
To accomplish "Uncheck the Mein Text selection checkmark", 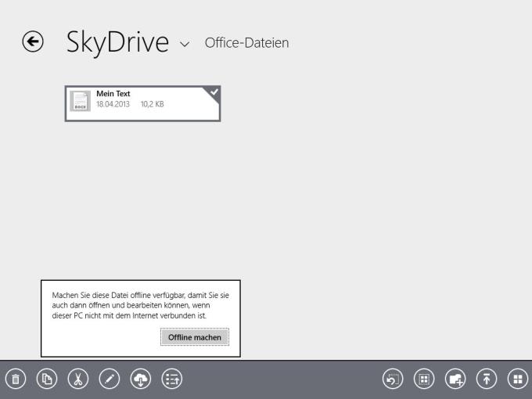I will [x=214, y=92].
